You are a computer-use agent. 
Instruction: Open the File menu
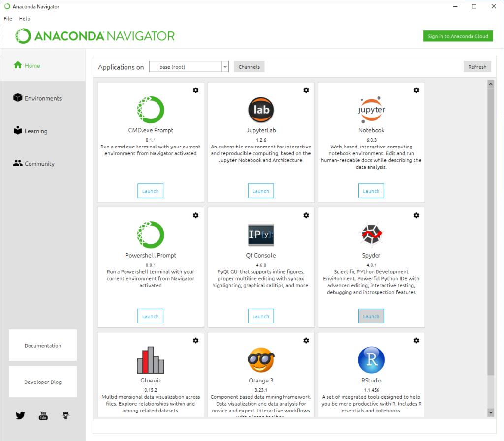pyautogui.click(x=8, y=19)
